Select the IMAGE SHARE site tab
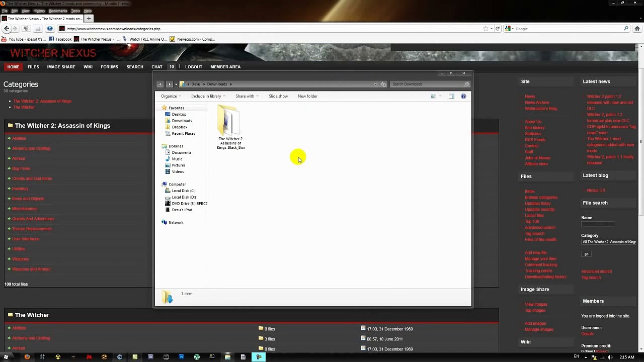 point(61,67)
